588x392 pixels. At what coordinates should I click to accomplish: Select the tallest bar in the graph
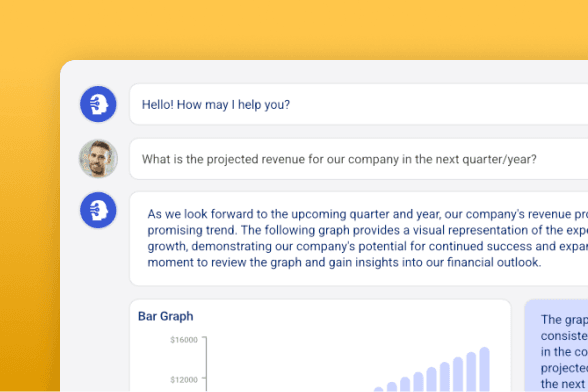(x=484, y=369)
